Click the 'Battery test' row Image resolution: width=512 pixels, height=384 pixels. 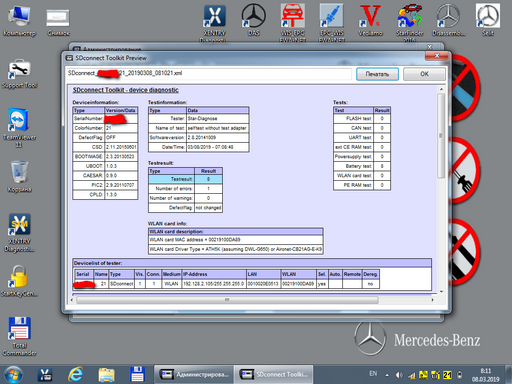(x=362, y=166)
